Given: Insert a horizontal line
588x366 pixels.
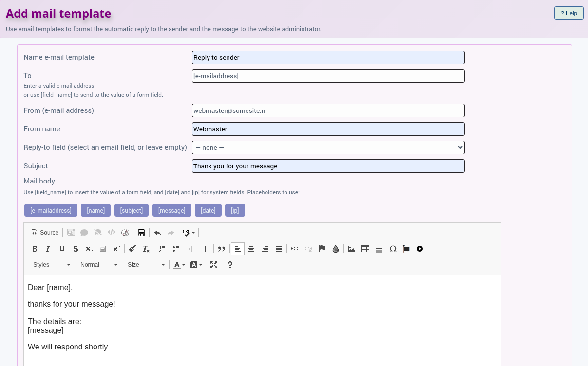Looking at the screenshot, I should click(x=379, y=249).
